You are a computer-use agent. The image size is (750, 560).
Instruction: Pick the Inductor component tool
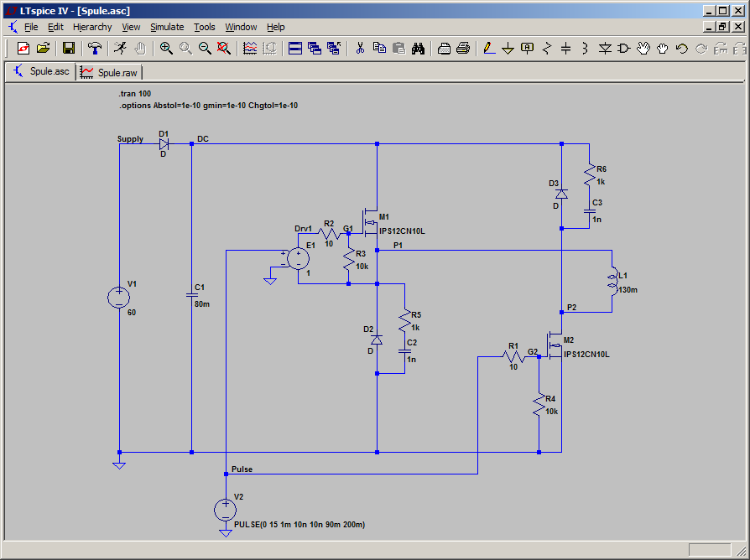[x=585, y=48]
